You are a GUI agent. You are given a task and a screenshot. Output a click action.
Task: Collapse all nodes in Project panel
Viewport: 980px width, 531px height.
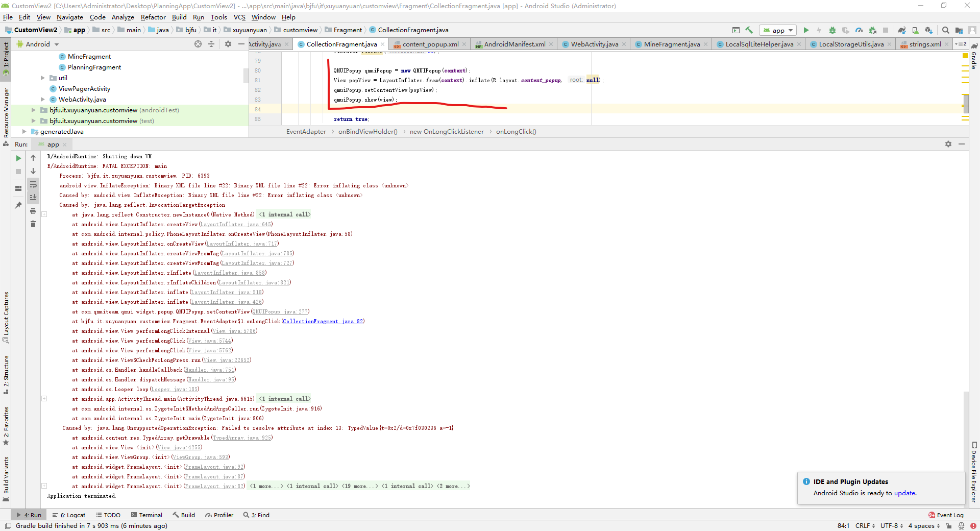click(x=211, y=44)
